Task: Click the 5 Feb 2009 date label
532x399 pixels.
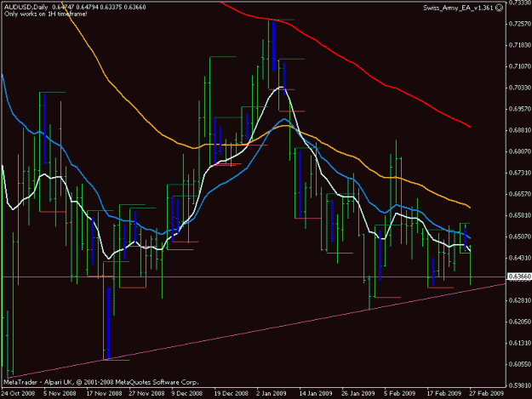Action: point(400,393)
